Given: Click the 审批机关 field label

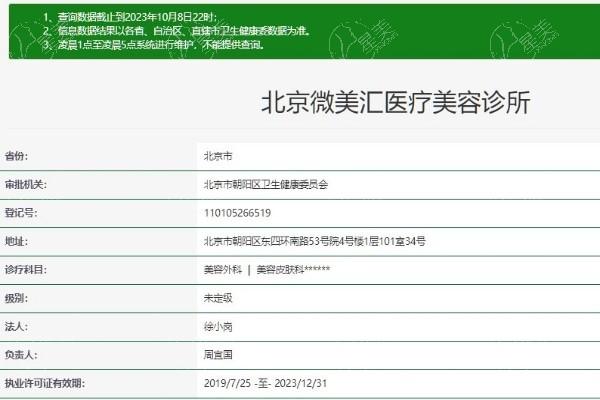Looking at the screenshot, I should point(26,185).
